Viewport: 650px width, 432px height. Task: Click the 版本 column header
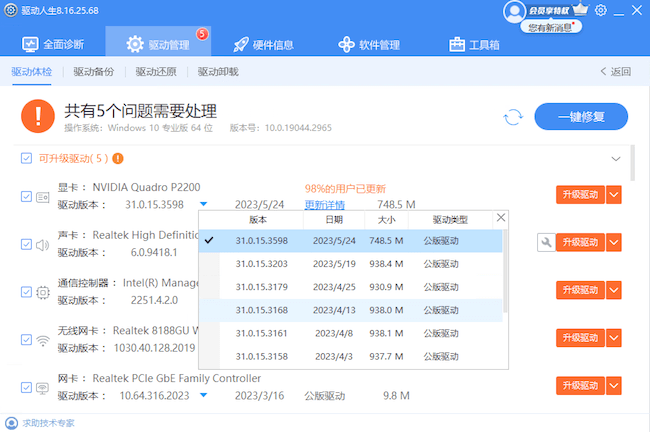(257, 220)
